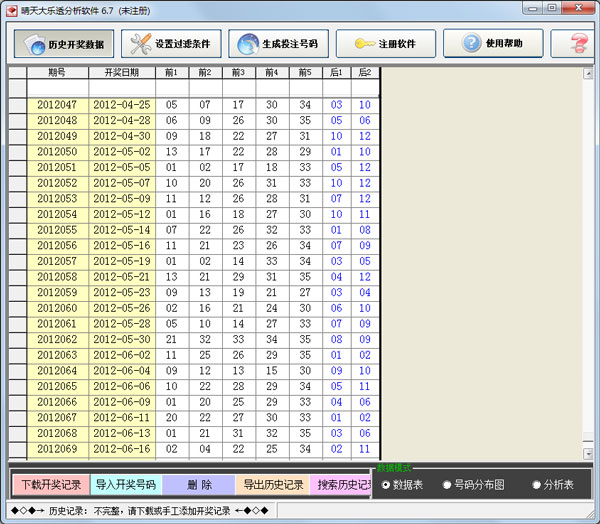This screenshot has height=524, width=600.
Task: Click the date cell 2012-05-21
Action: [x=122, y=277]
